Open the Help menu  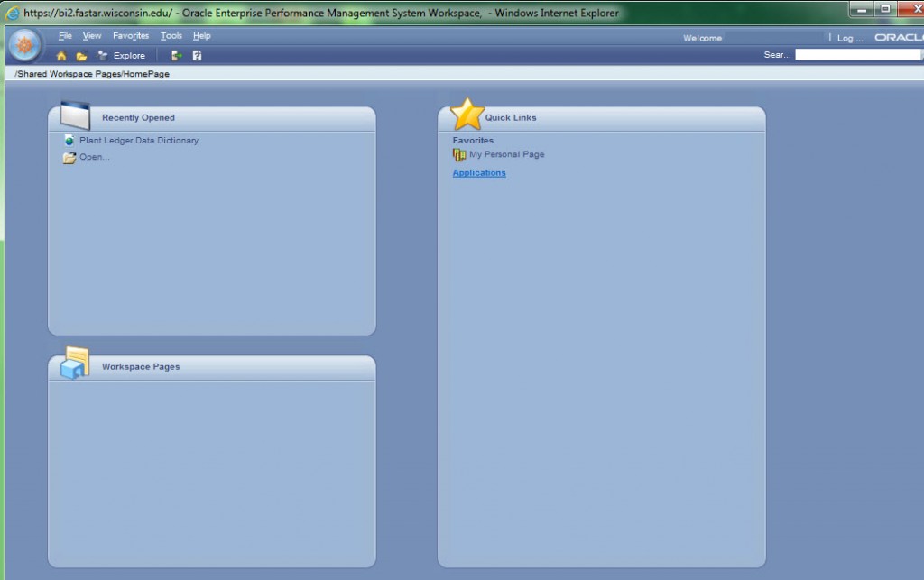[201, 36]
